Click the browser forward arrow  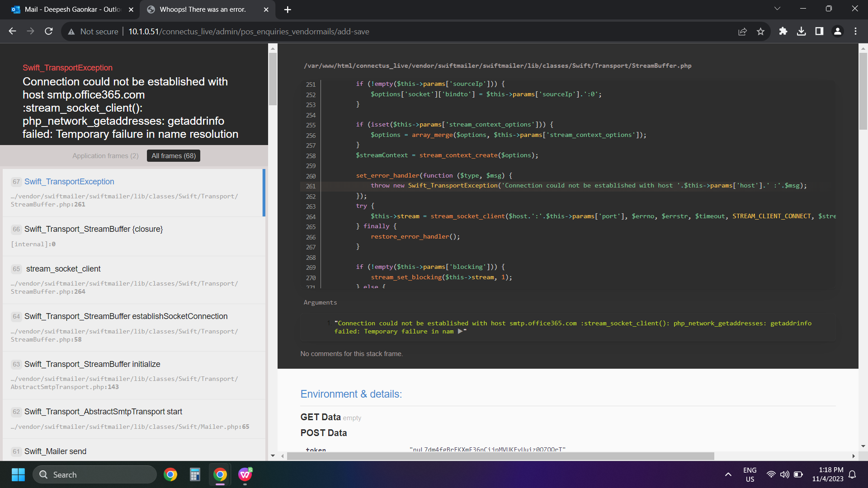(30, 31)
